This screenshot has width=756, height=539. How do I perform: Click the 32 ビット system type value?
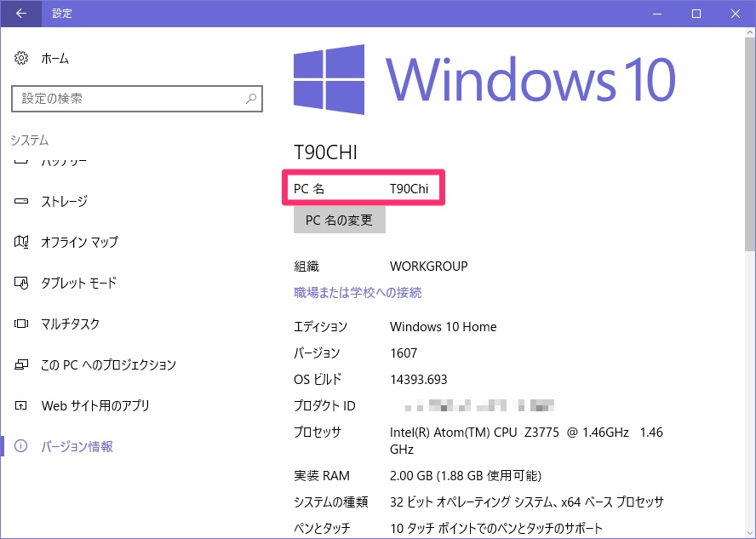click(526, 502)
